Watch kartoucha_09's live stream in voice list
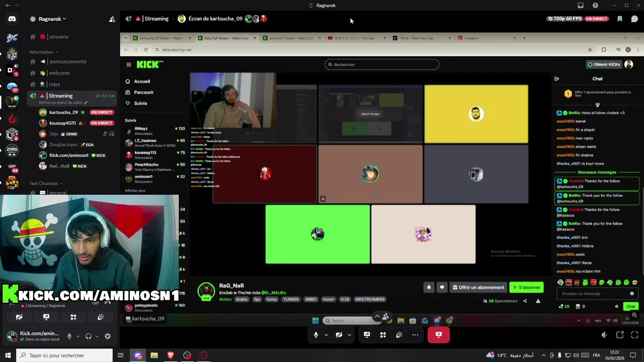 101,112
